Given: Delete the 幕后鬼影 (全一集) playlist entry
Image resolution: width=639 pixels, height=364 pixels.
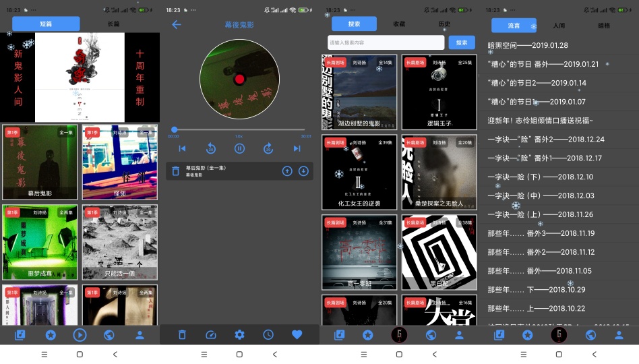Looking at the screenshot, I should pos(176,171).
